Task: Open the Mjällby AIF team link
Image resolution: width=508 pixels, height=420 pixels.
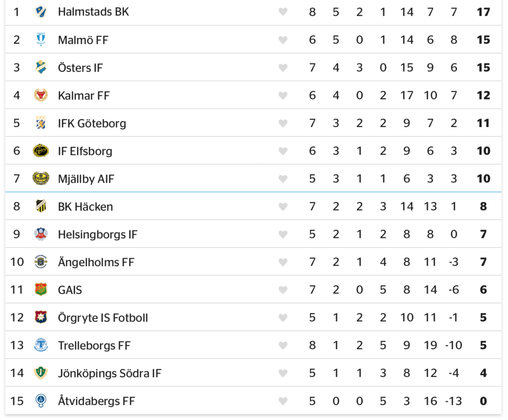Action: coord(86,179)
